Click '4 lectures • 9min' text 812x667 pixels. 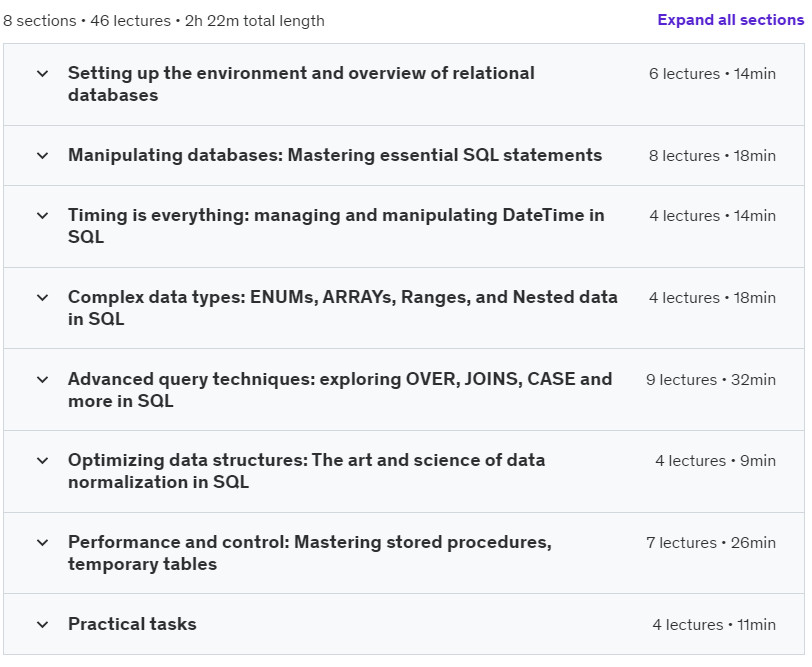point(715,461)
